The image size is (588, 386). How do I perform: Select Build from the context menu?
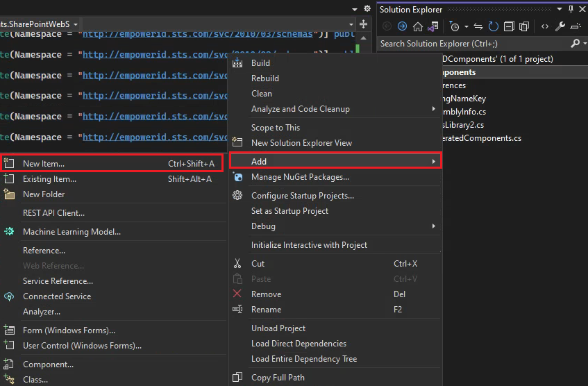335,63
